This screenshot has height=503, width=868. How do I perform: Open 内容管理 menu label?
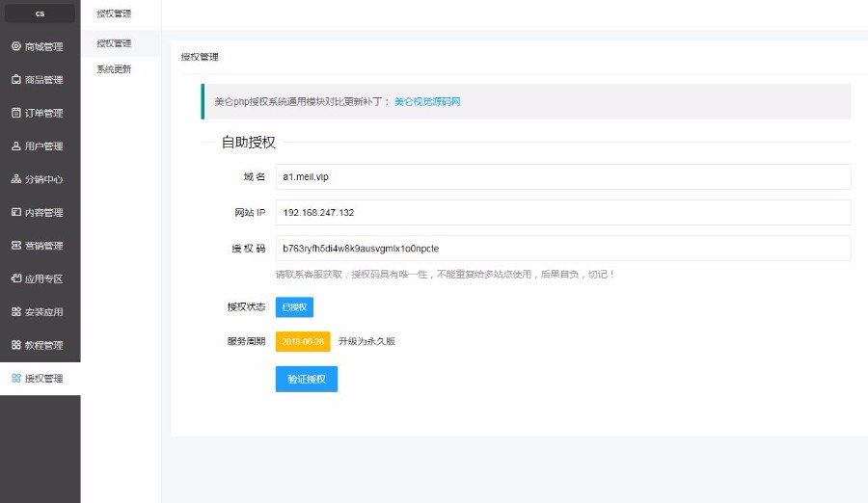(x=43, y=213)
